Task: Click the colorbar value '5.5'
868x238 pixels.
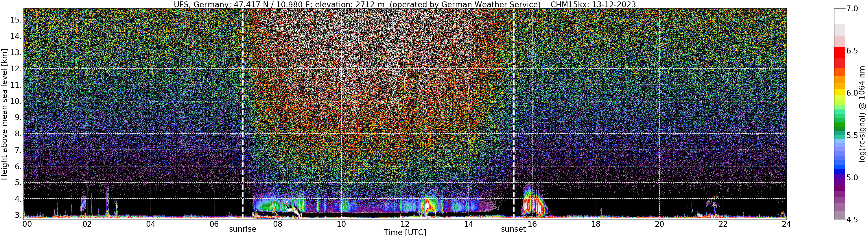Action: (852, 135)
